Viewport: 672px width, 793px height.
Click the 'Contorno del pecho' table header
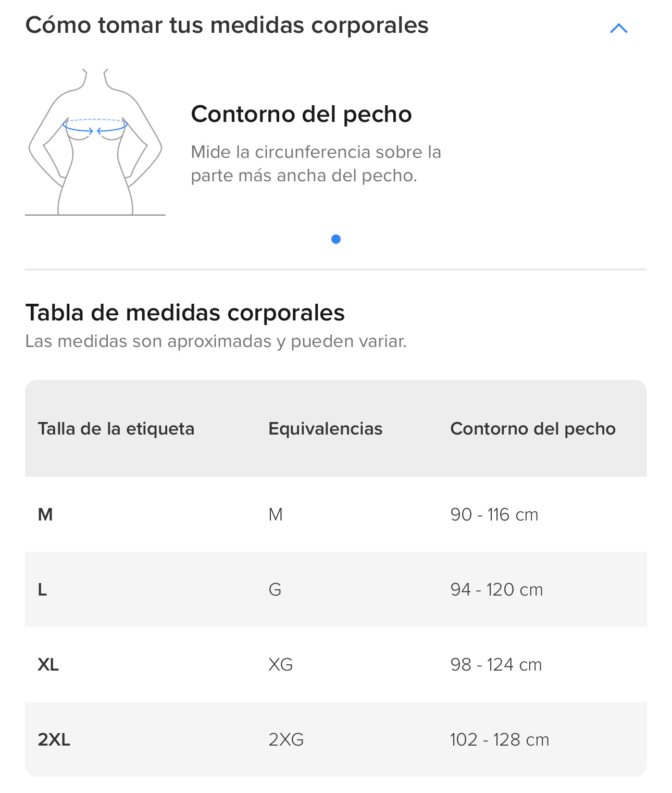[532, 429]
